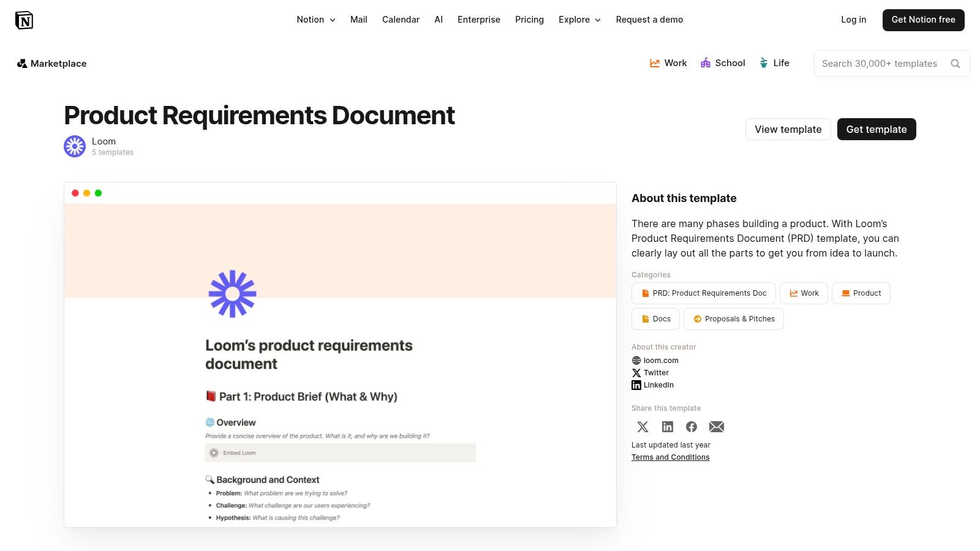The height and width of the screenshot is (551, 980).
Task: Click the View template button
Action: pos(788,129)
